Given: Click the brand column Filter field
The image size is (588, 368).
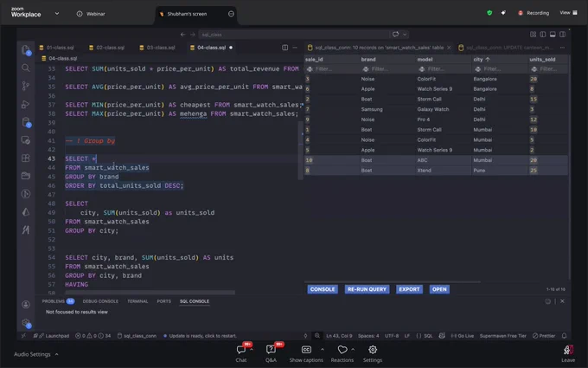Looking at the screenshot, I should 387,69.
